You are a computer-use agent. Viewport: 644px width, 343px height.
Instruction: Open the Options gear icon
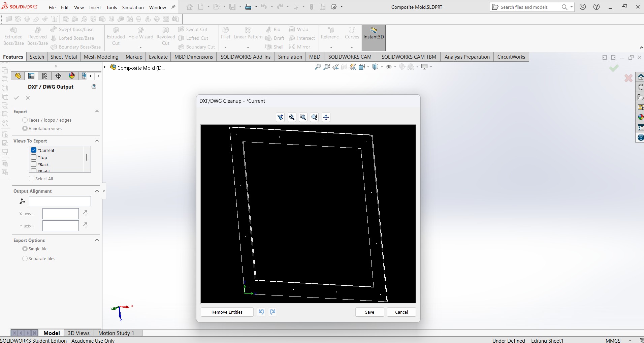(x=334, y=7)
